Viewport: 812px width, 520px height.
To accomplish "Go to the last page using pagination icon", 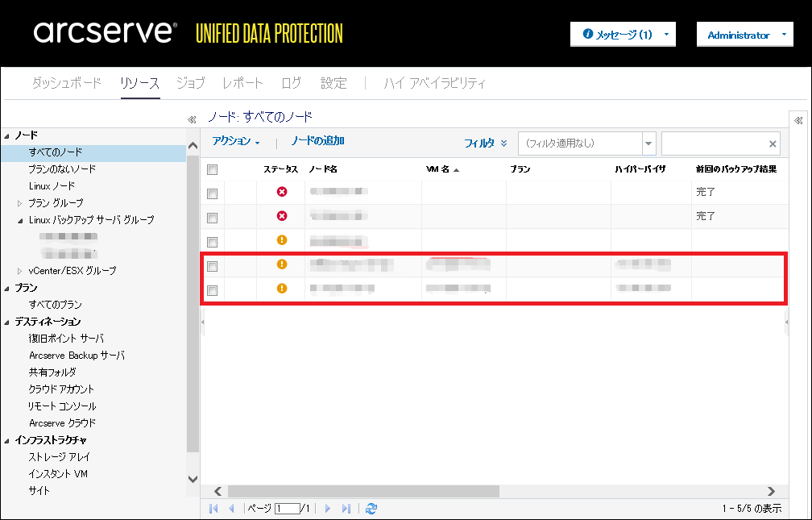I will pos(346,509).
